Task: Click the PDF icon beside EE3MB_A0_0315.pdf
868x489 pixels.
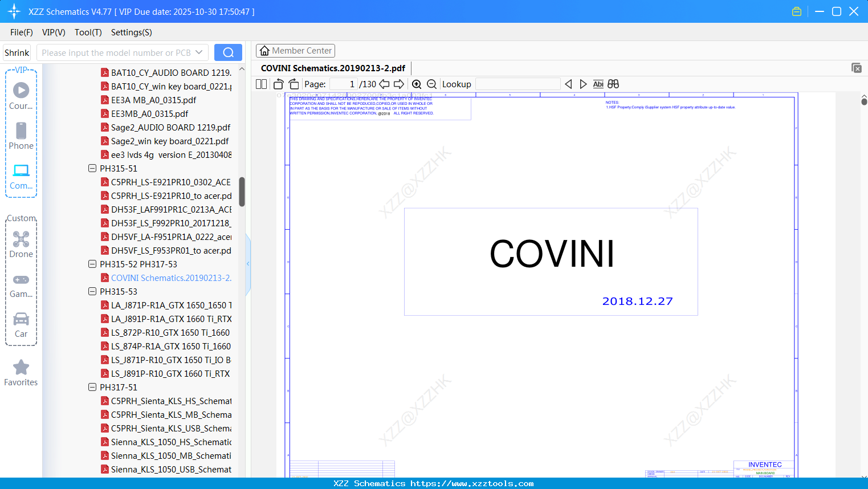Action: (x=105, y=113)
